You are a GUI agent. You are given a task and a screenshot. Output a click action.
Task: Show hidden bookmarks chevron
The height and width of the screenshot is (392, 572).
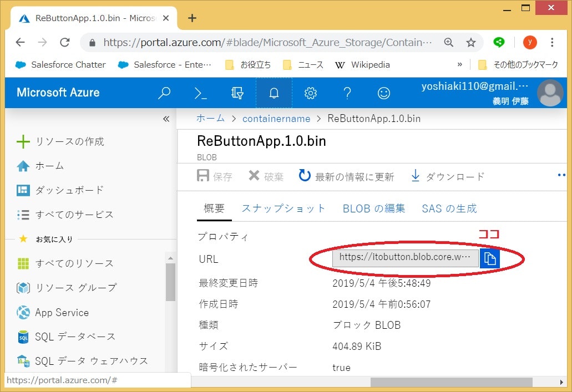tap(459, 64)
